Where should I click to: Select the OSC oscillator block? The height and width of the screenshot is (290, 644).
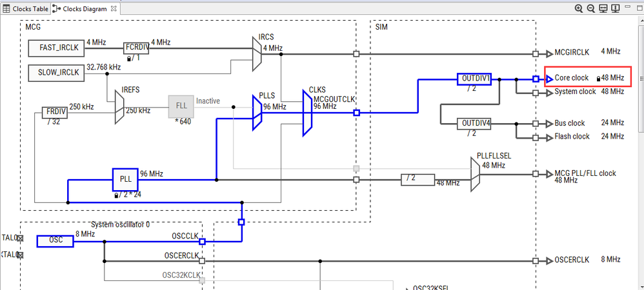tap(55, 241)
